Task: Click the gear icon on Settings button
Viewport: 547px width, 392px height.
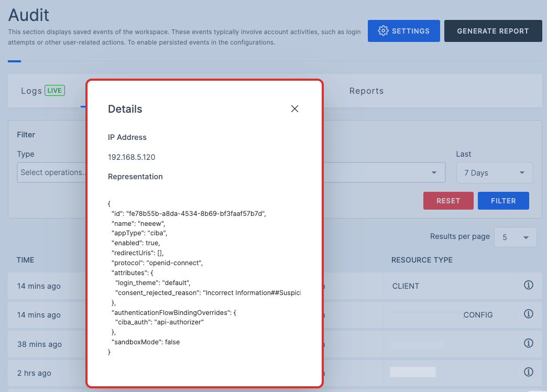Action: click(383, 31)
